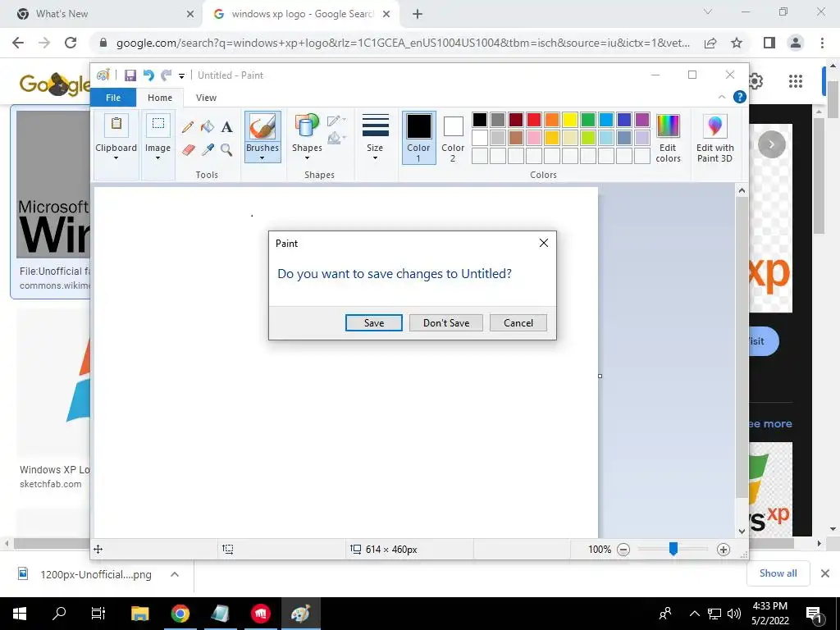Select Color 2 white swatch button
The image size is (840, 630).
click(x=453, y=137)
